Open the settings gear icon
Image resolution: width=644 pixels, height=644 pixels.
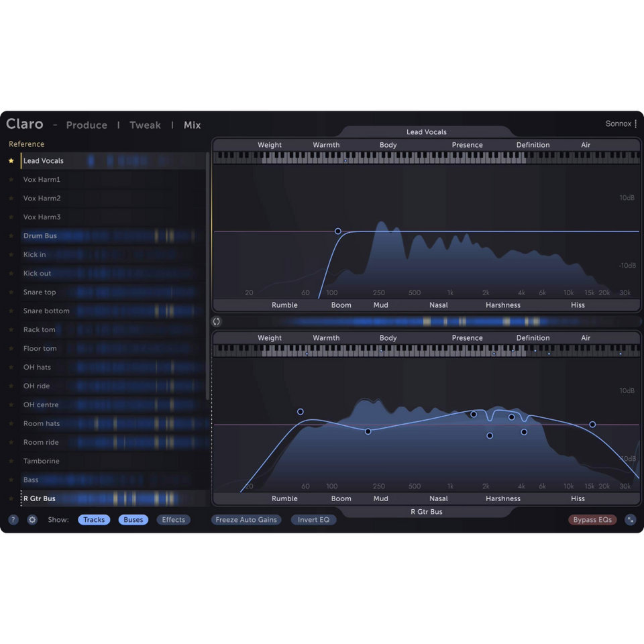tap(32, 520)
